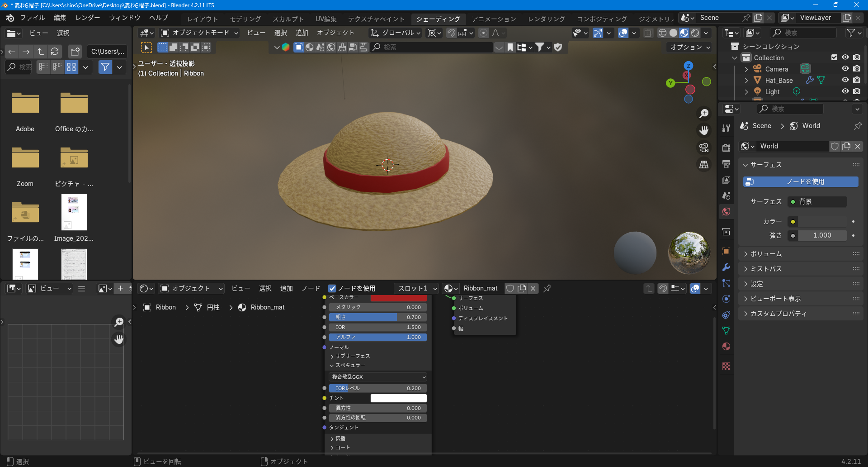
Task: Click the node editor pin icon
Action: (x=547, y=288)
